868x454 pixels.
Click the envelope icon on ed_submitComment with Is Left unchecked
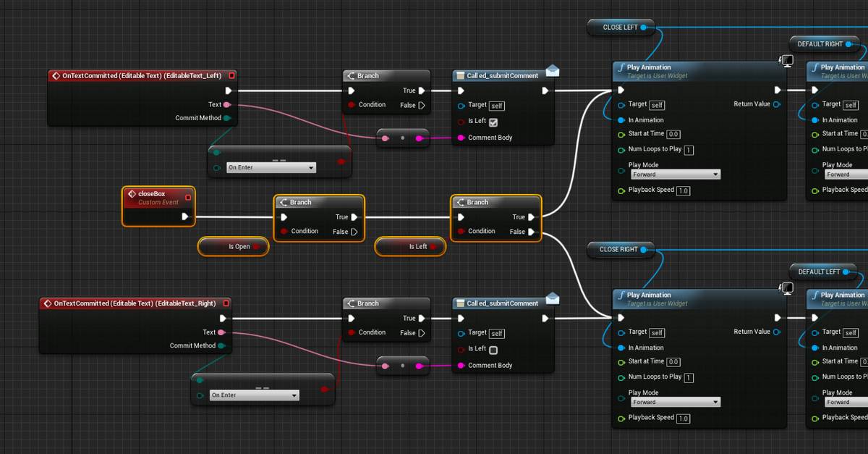coord(553,298)
